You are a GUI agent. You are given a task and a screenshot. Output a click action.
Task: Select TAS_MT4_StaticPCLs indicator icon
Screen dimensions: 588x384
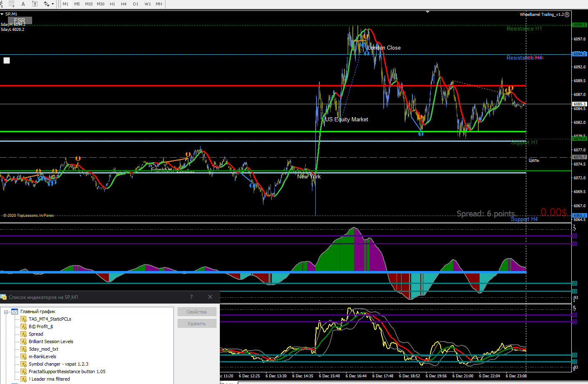[24, 319]
